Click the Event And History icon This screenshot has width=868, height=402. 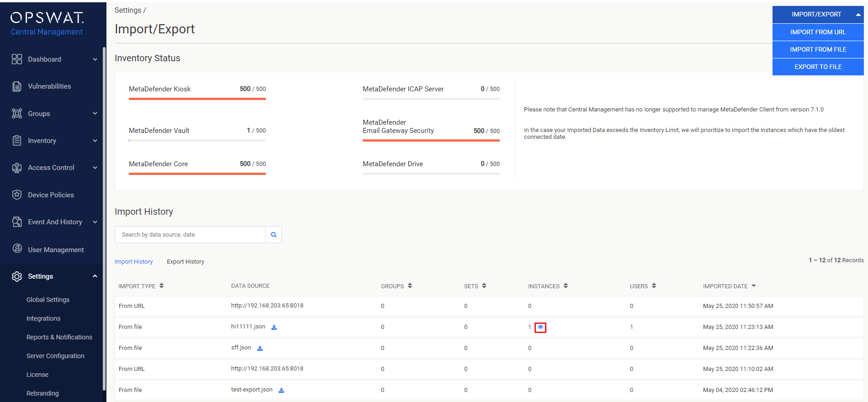(17, 222)
